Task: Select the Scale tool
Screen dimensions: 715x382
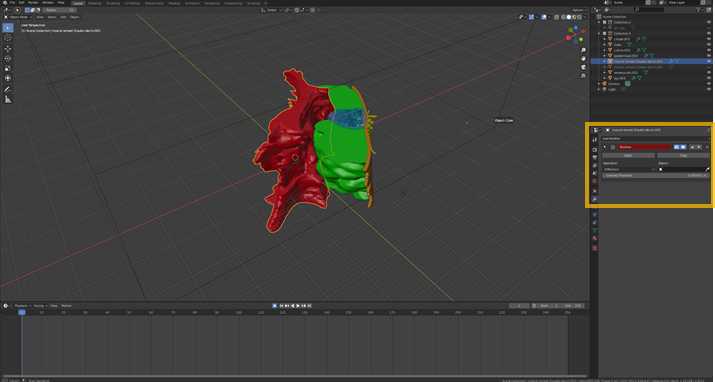Action: (8, 68)
